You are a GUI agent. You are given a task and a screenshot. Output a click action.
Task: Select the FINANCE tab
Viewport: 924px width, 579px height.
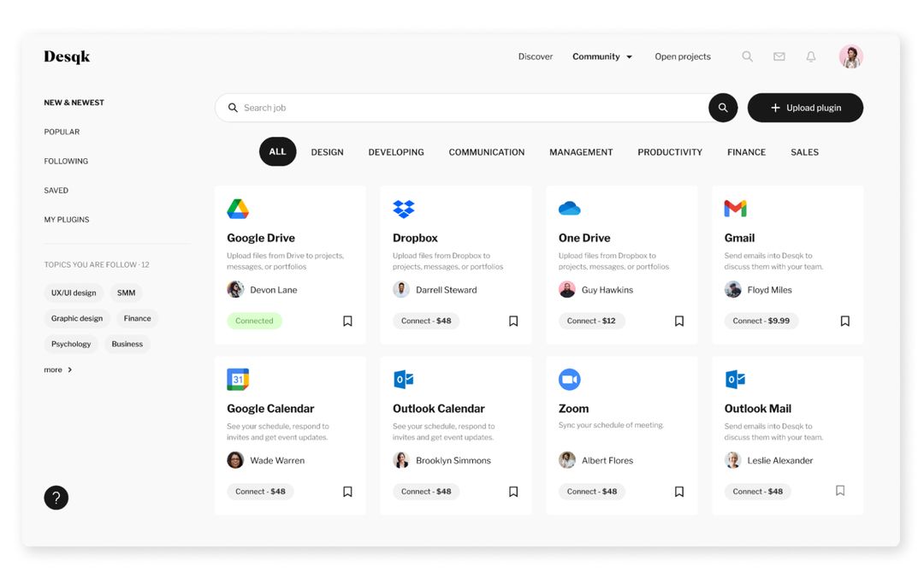click(x=745, y=151)
